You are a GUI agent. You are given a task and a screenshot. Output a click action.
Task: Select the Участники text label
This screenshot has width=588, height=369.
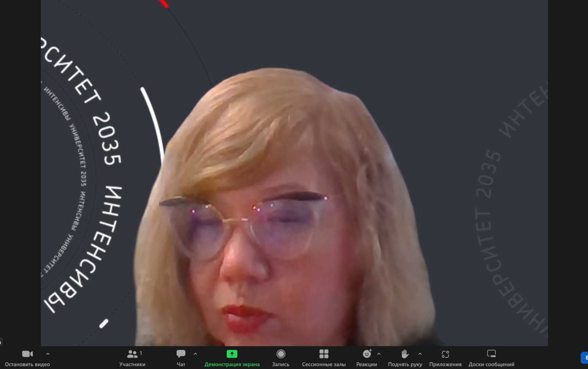[132, 364]
